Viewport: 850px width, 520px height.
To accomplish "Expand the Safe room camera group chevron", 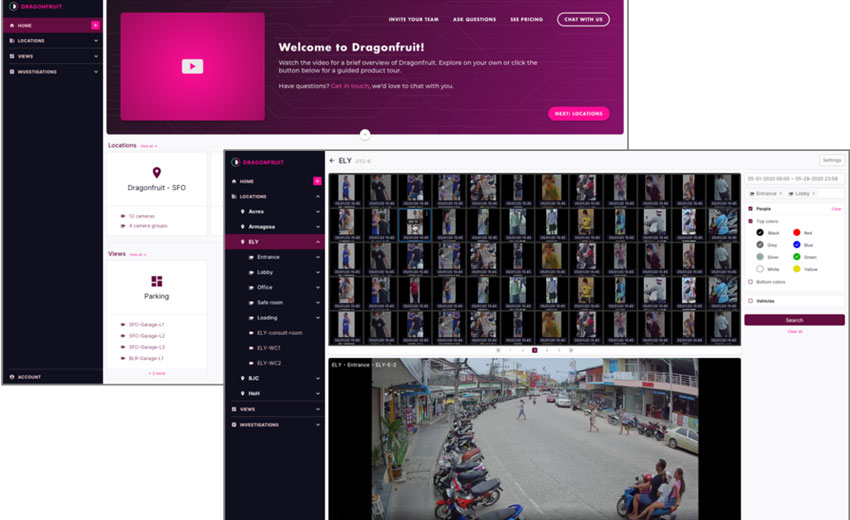I will (x=318, y=303).
